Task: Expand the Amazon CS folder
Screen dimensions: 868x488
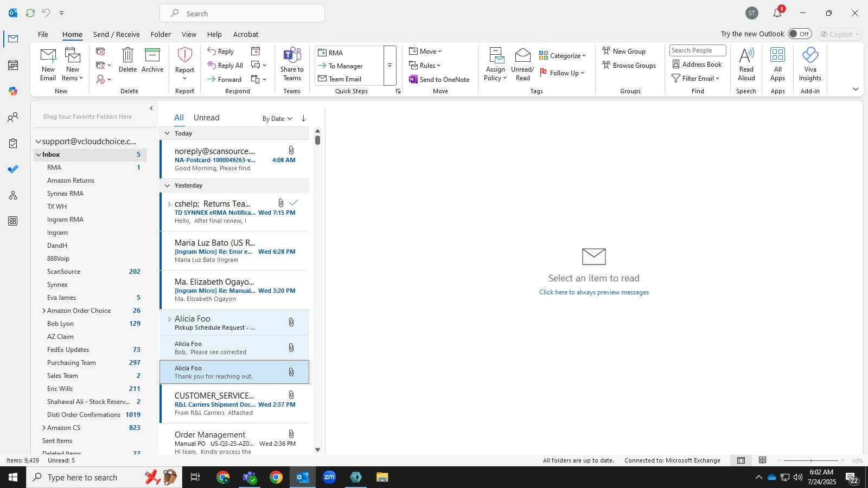Action: tap(43, 428)
